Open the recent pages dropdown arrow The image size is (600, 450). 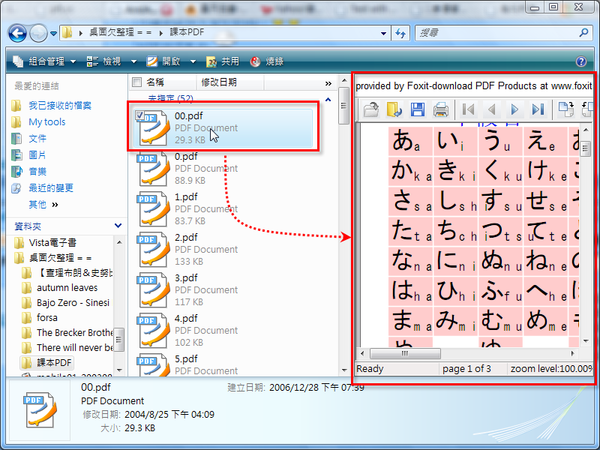[54, 33]
